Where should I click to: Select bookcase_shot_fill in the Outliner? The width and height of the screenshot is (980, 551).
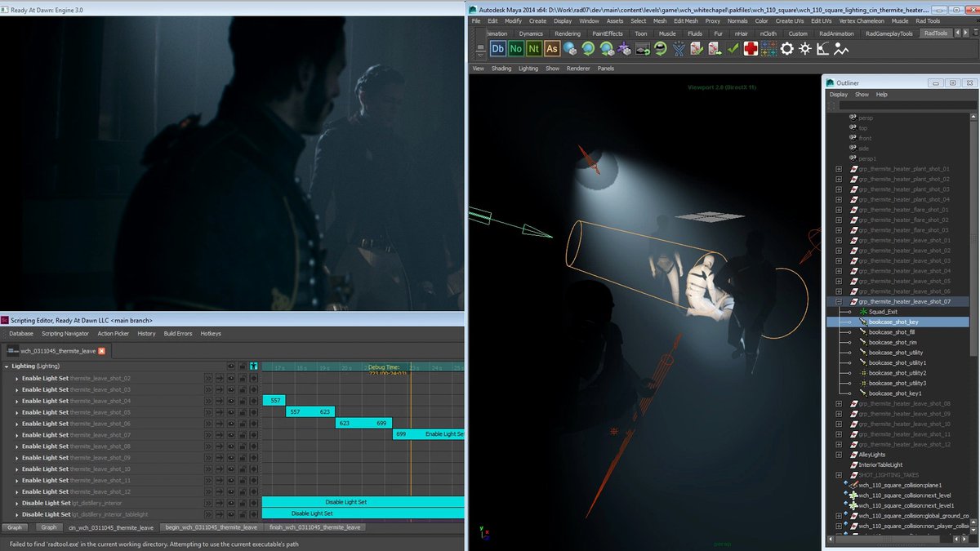(x=892, y=332)
